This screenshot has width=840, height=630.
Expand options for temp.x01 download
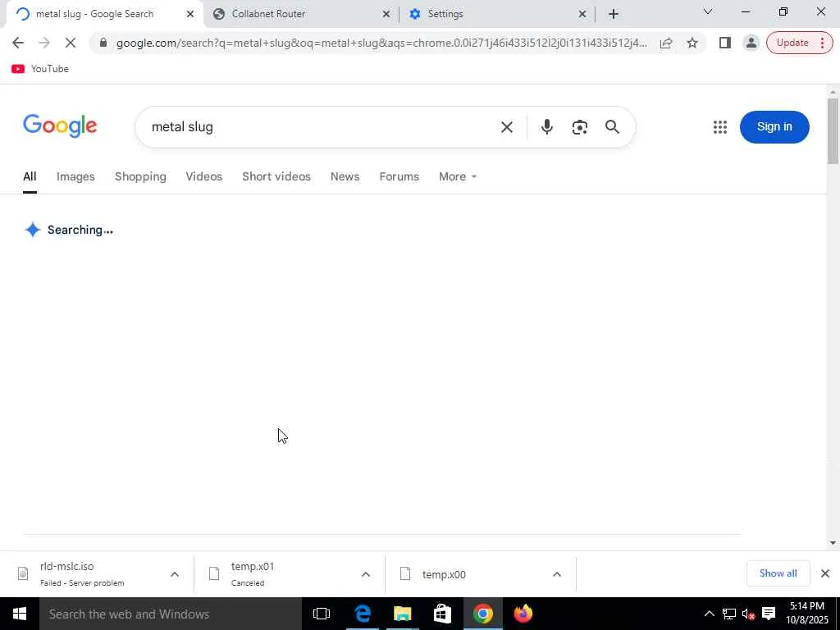click(365, 574)
